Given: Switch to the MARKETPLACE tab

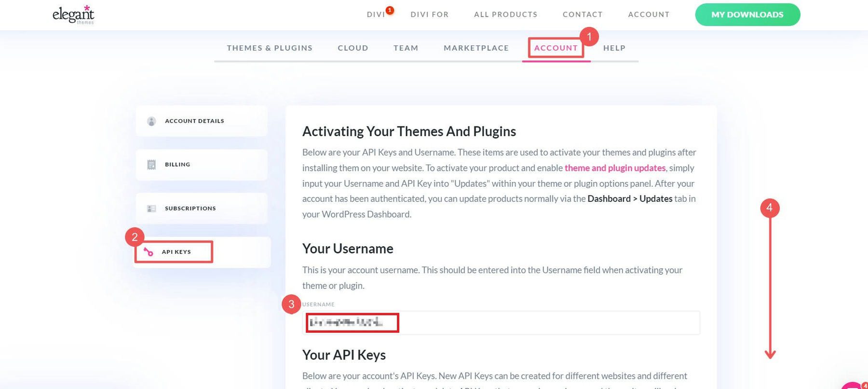Looking at the screenshot, I should point(476,48).
